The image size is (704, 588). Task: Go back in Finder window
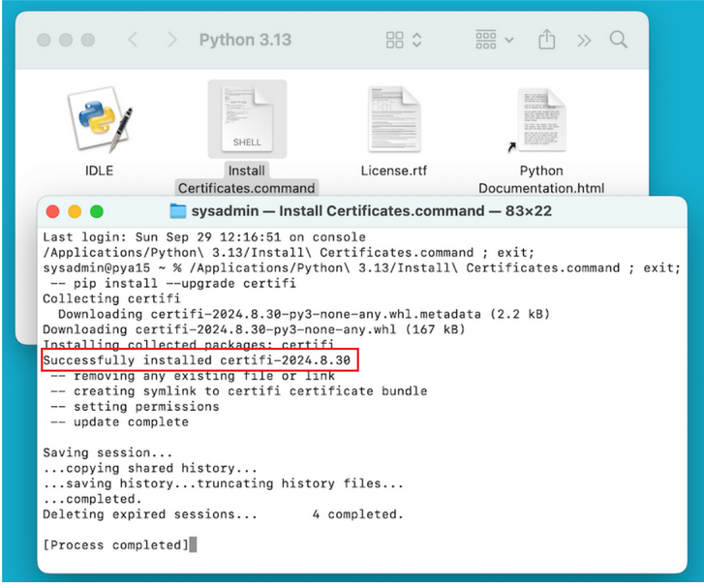pos(133,40)
